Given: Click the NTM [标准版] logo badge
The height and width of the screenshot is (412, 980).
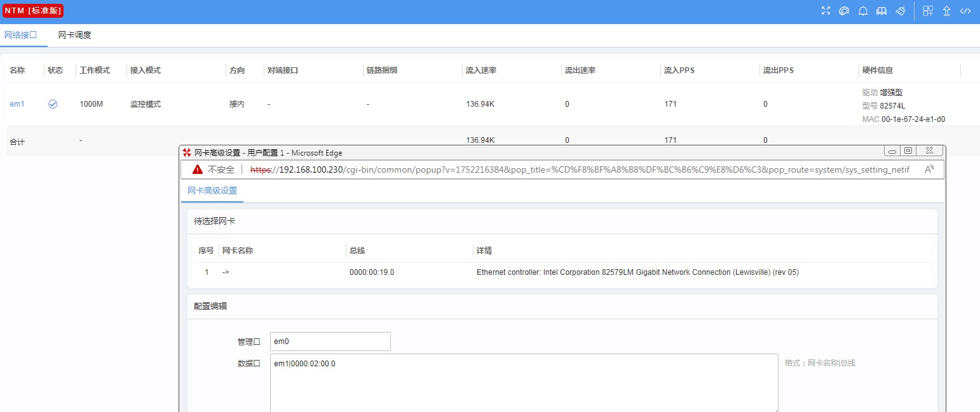Looking at the screenshot, I should (x=33, y=11).
